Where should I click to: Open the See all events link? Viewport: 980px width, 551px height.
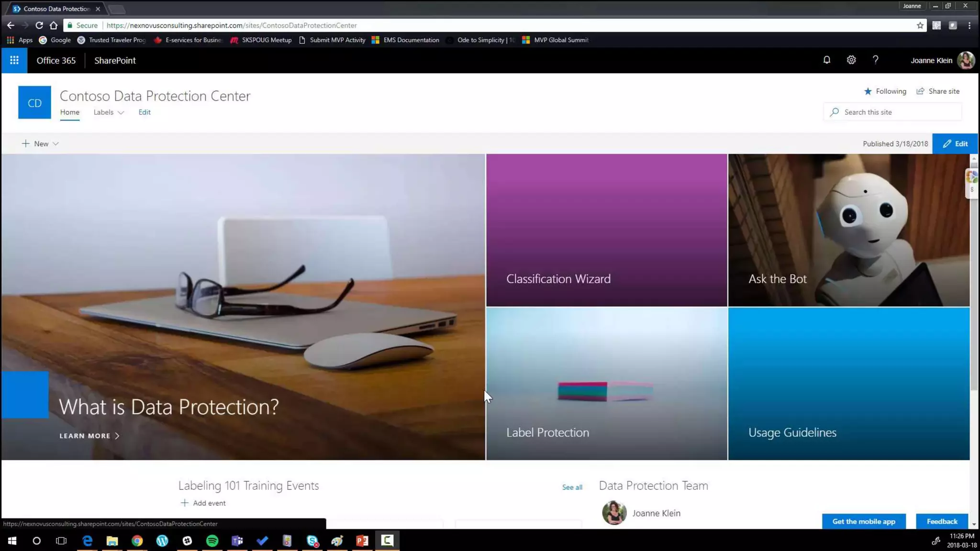click(x=572, y=487)
